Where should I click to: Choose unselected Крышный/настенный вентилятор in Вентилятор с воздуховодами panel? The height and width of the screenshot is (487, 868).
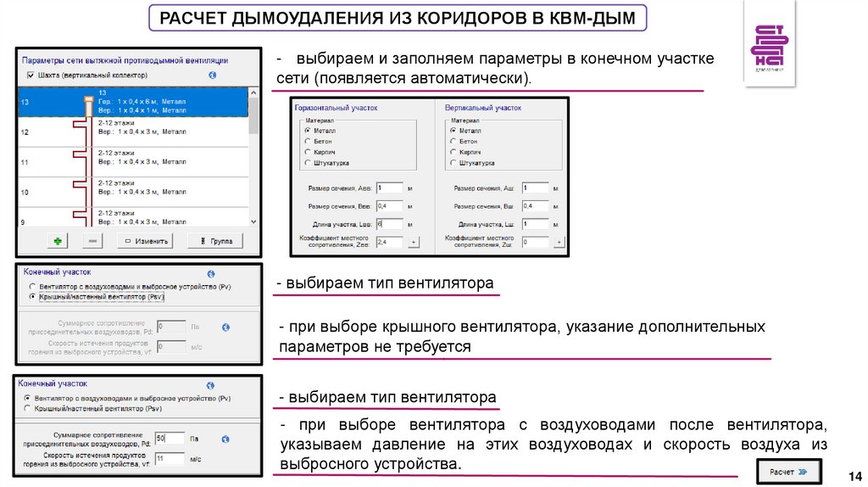point(27,408)
